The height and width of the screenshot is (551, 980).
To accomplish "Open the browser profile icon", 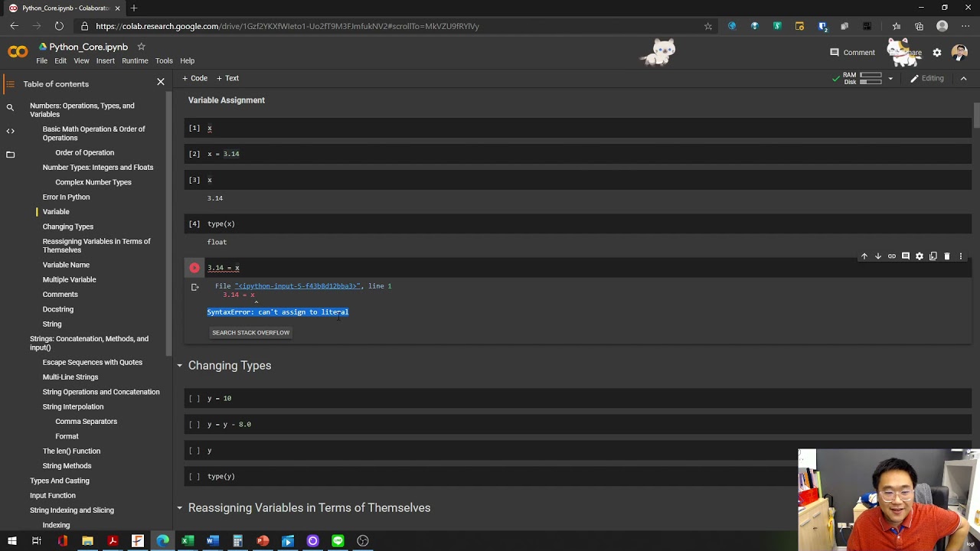I will click(x=942, y=26).
